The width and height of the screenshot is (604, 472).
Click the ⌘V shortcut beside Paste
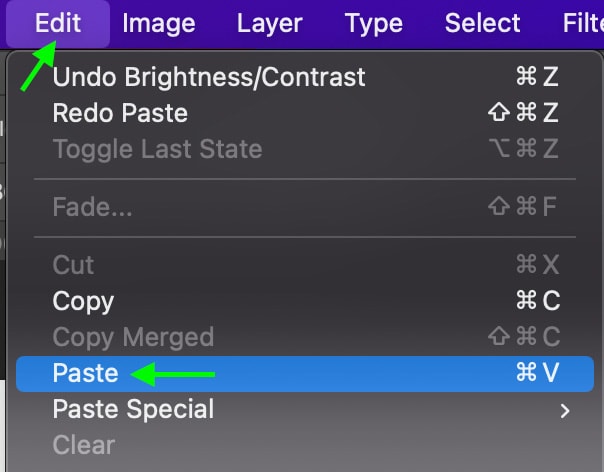(537, 373)
